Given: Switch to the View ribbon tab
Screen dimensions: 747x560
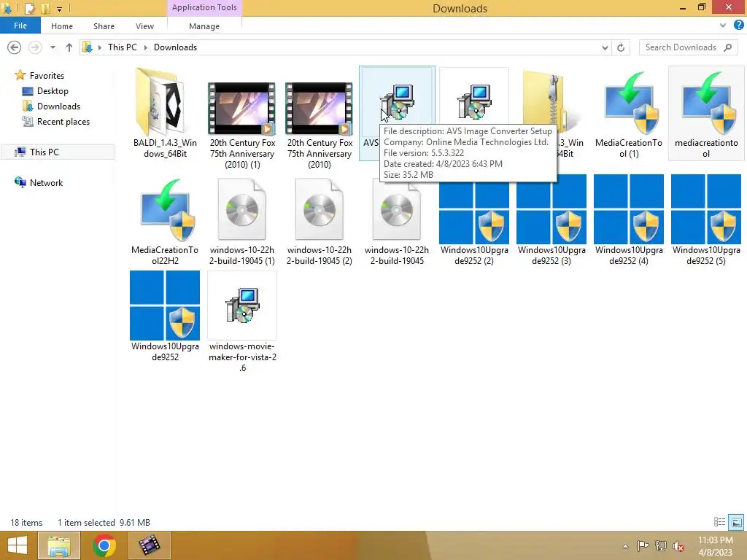Looking at the screenshot, I should pyautogui.click(x=144, y=26).
